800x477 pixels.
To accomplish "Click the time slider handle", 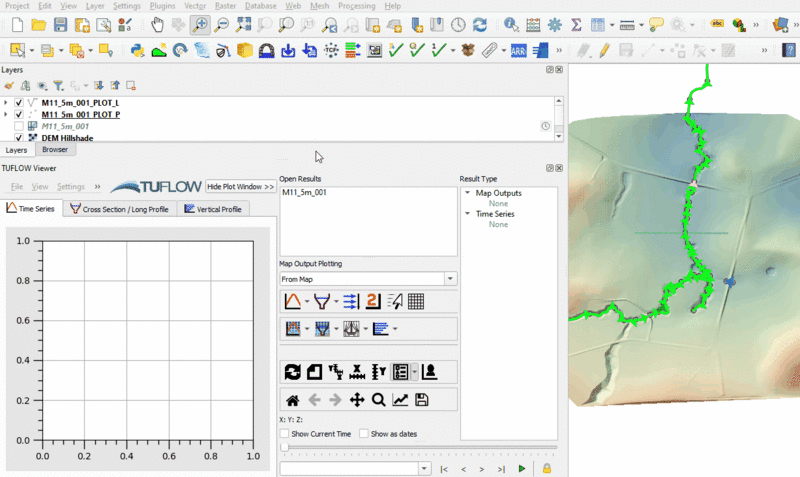I will point(282,448).
